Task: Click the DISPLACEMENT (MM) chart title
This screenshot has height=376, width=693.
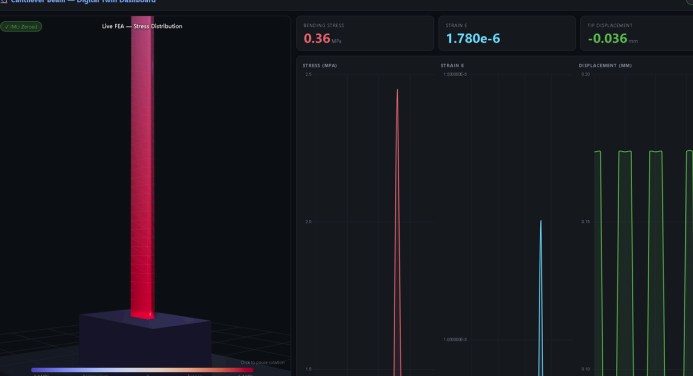Action: 605,65
